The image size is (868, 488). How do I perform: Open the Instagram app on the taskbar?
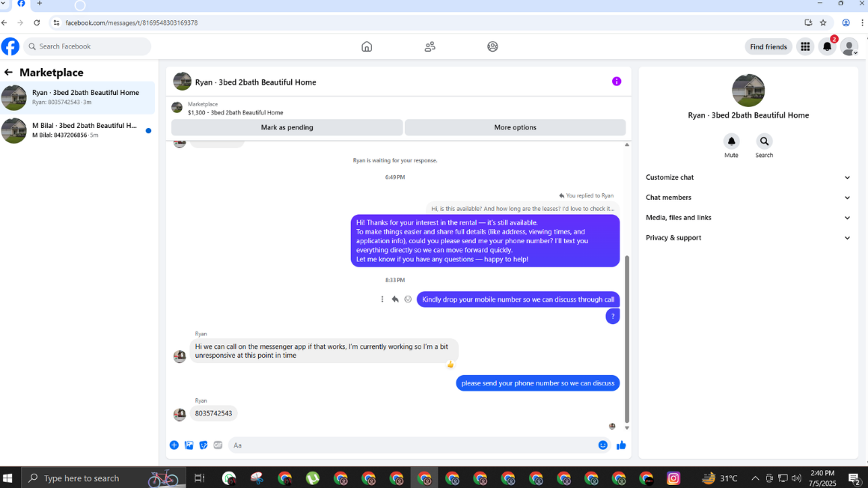pos(673,478)
